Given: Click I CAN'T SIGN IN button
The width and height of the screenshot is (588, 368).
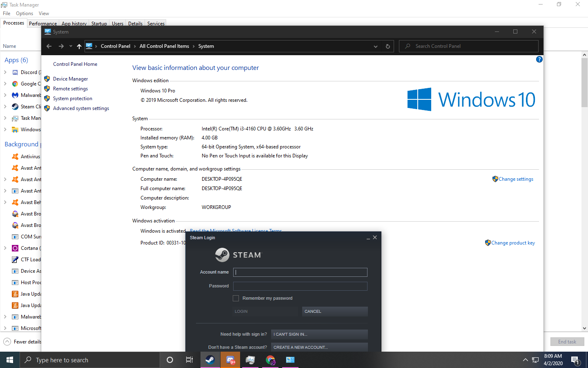Looking at the screenshot, I should point(319,334).
